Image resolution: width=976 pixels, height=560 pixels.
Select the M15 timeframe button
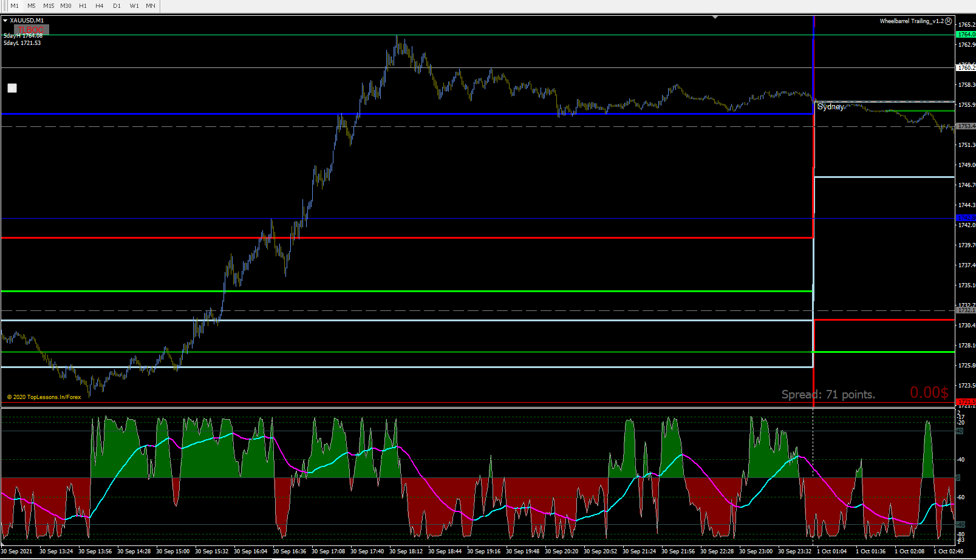click(x=49, y=5)
